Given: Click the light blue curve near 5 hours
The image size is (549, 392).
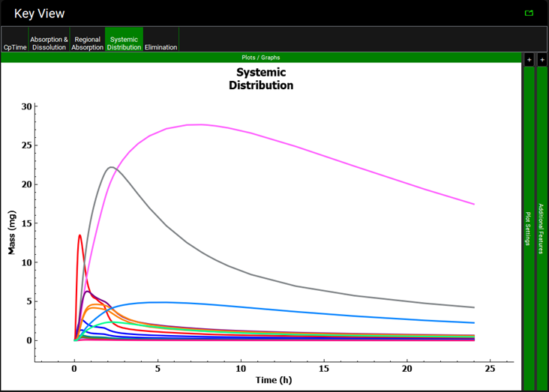Looking at the screenshot, I should click(157, 302).
